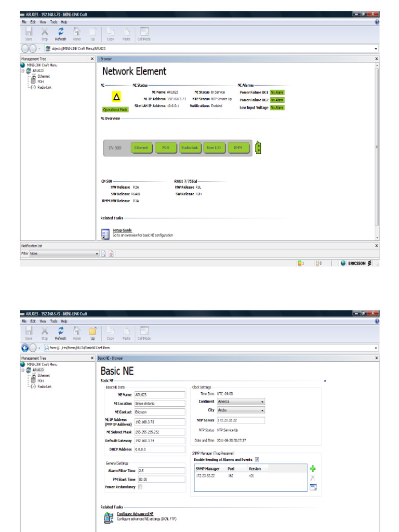Open File menu in Network Element window
The width and height of the screenshot is (399, 532).
24,22
